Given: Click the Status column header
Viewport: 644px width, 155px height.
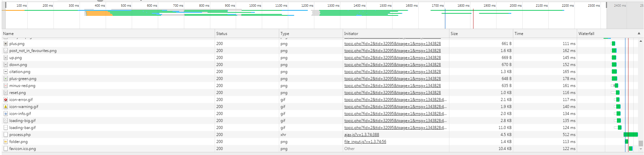Looking at the screenshot, I should [221, 34].
